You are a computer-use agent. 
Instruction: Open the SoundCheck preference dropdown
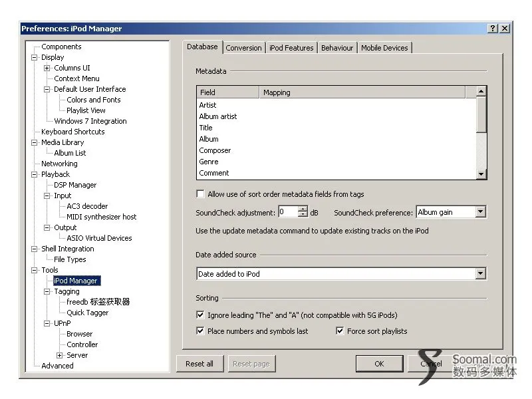[x=480, y=212]
